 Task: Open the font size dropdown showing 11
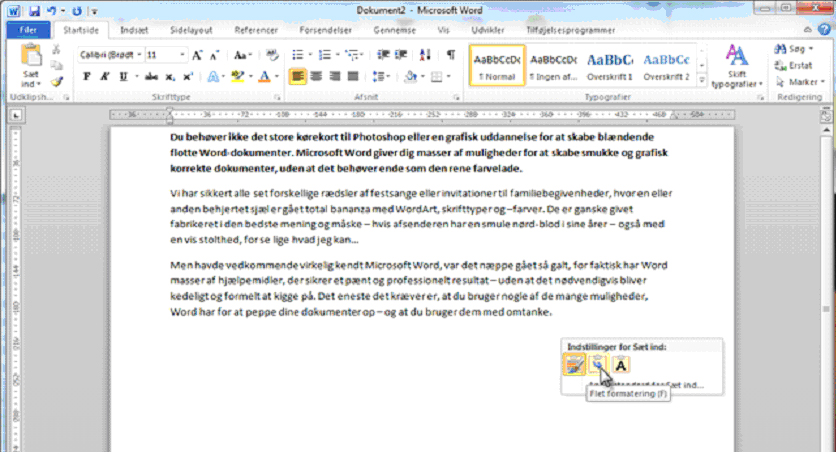point(180,54)
